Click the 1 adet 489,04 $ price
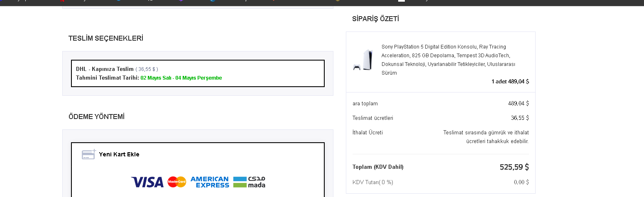The height and width of the screenshot is (197, 644). point(510,81)
